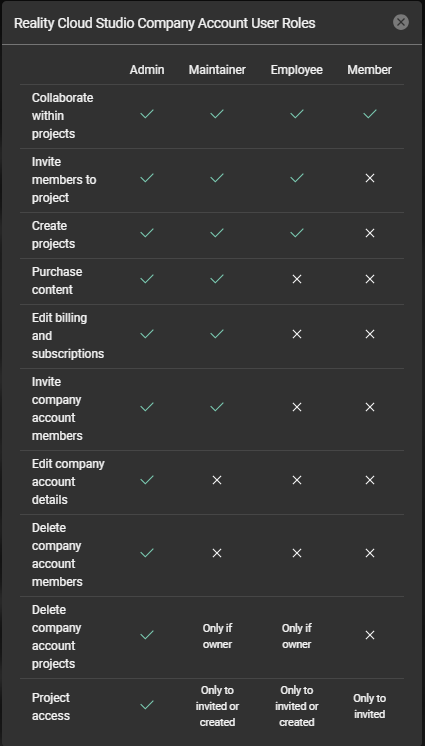This screenshot has width=425, height=746.
Task: Click the dialog title text
Action: [x=165, y=23]
